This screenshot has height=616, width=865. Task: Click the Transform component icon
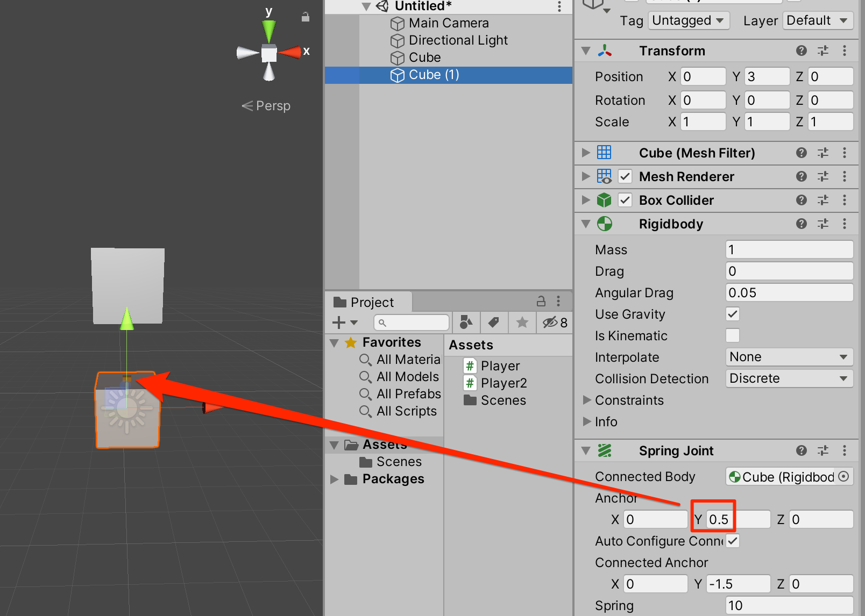[605, 51]
